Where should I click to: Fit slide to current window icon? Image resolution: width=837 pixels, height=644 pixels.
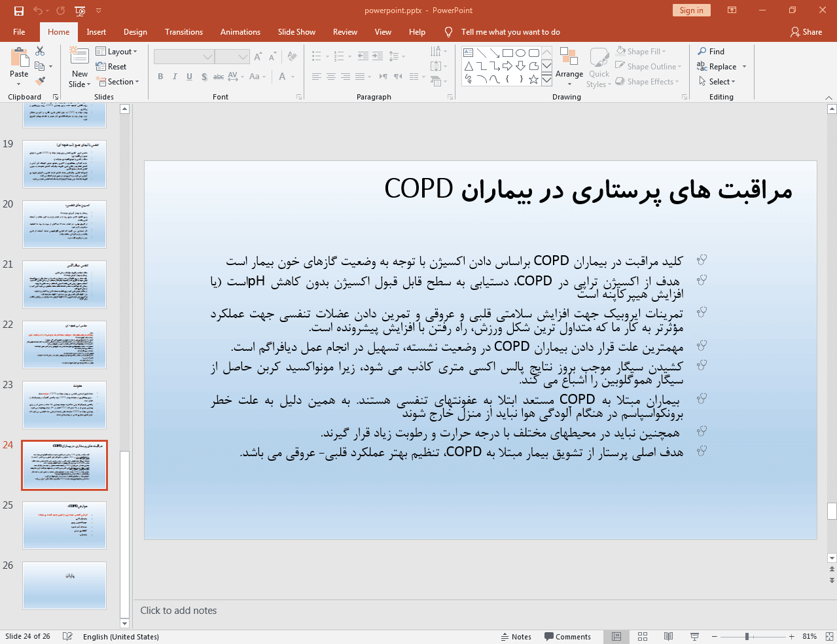[x=829, y=636]
